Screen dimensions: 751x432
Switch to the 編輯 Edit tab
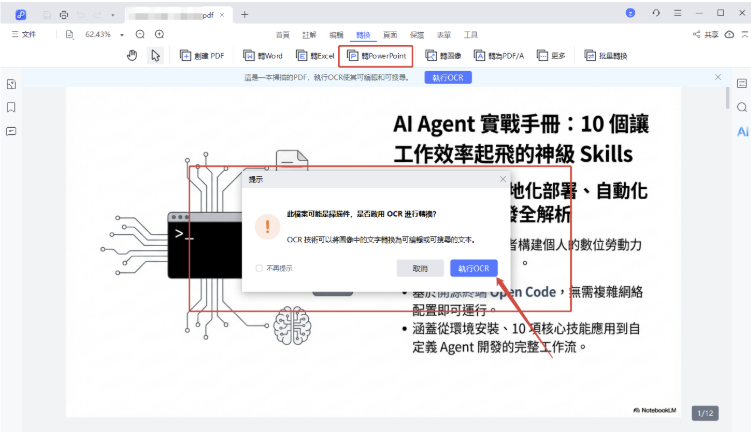pos(336,35)
